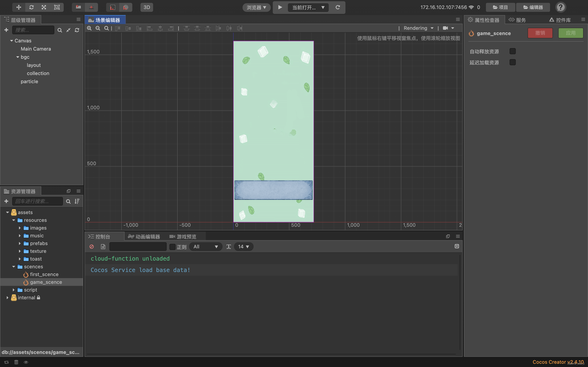Select the move transform tool
The width and height of the screenshot is (588, 367).
point(19,7)
